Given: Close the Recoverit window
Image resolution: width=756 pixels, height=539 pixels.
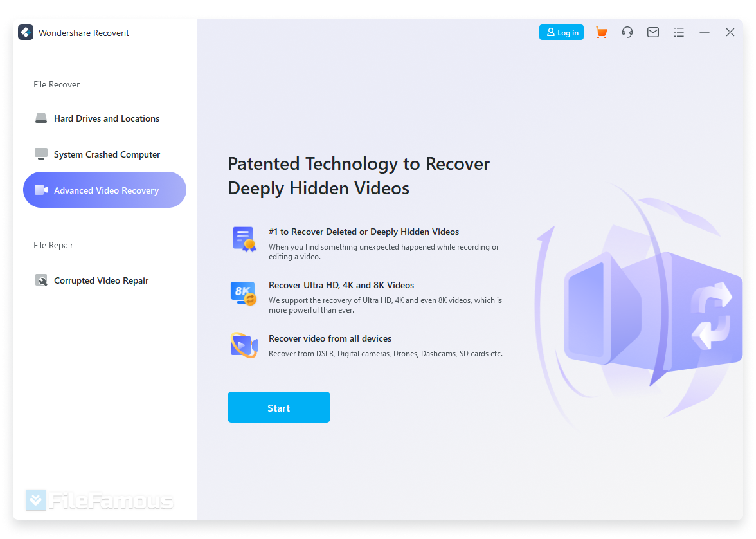Looking at the screenshot, I should point(730,32).
